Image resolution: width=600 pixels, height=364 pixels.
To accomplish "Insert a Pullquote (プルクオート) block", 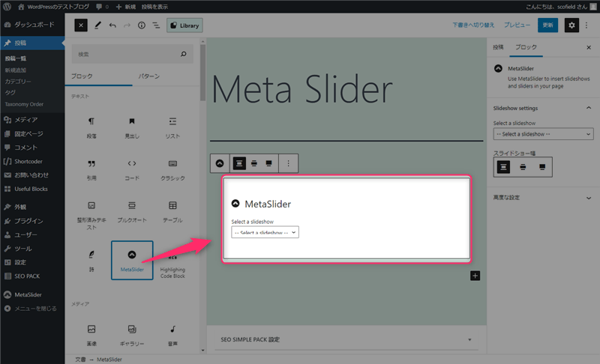I will 132,212.
